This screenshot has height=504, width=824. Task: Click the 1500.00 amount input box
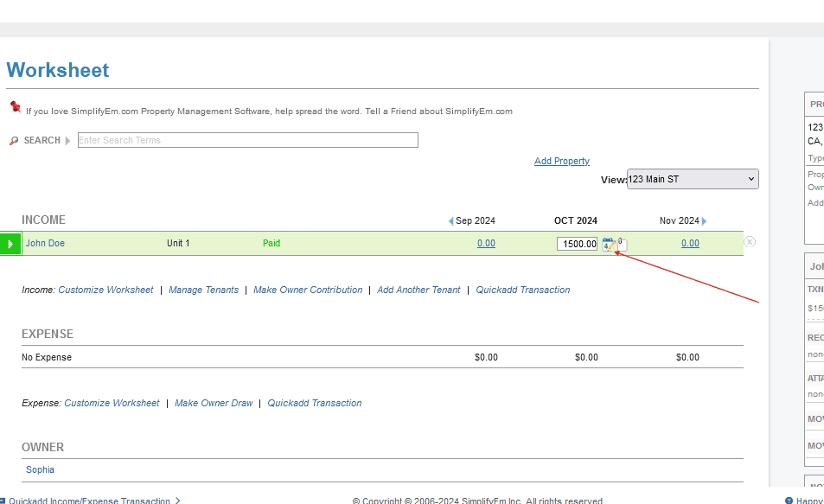click(x=578, y=244)
